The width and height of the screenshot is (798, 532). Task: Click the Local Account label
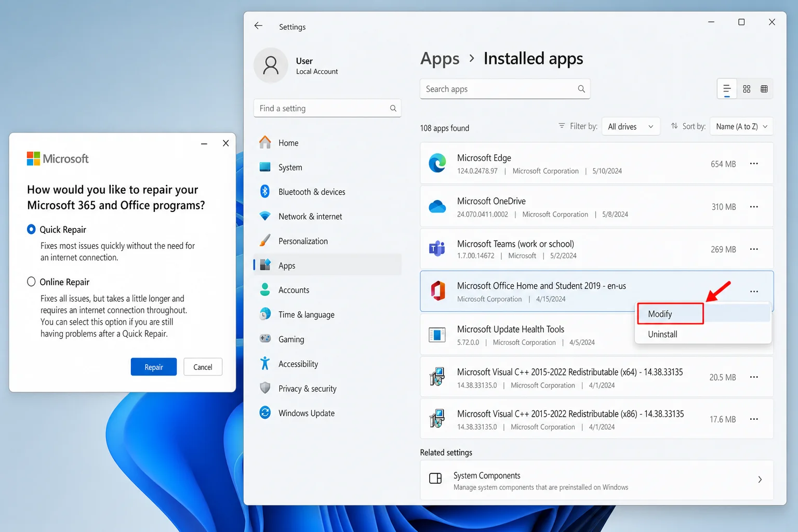click(317, 72)
